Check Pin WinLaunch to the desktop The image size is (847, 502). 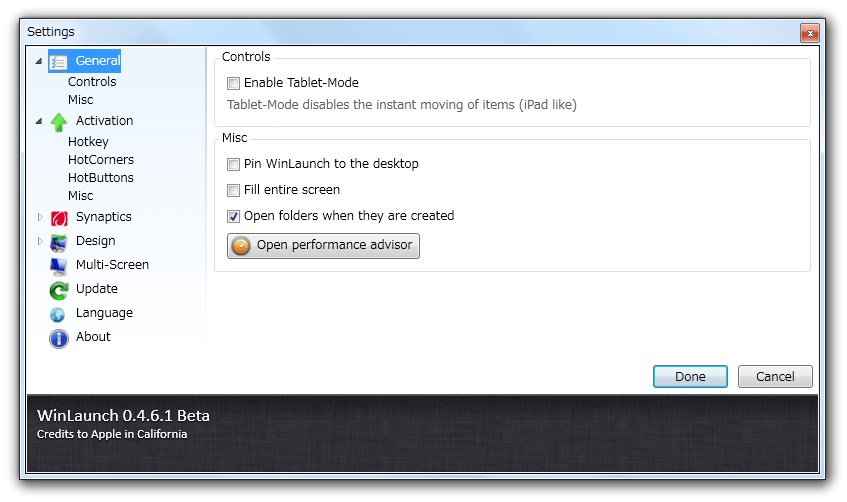pyautogui.click(x=233, y=164)
